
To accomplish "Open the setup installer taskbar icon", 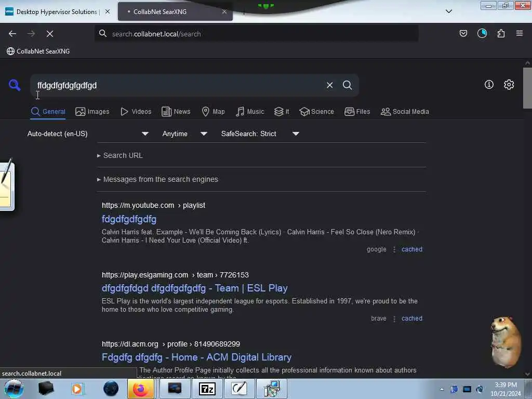I will click(x=272, y=389).
